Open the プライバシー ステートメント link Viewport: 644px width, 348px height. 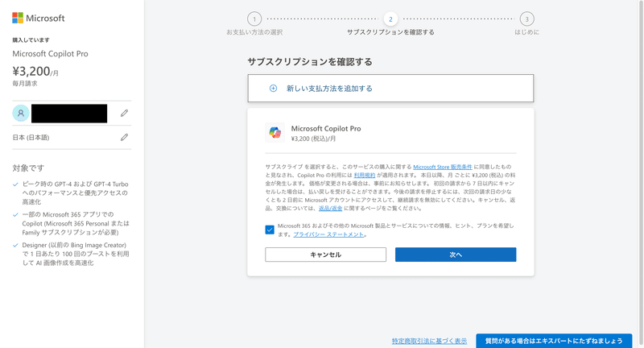328,234
